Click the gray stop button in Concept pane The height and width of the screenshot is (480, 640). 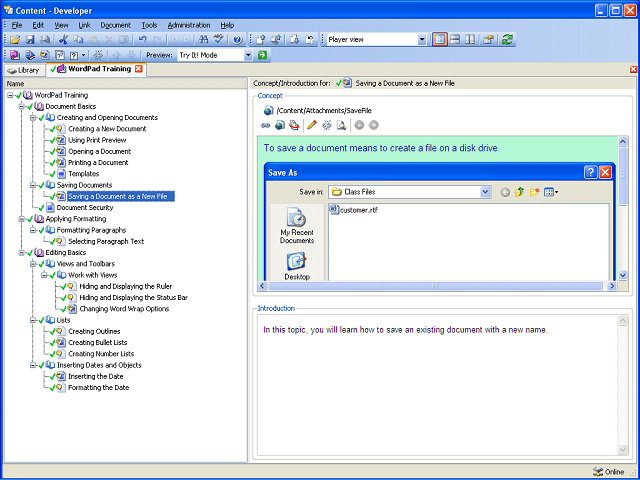coord(373,125)
